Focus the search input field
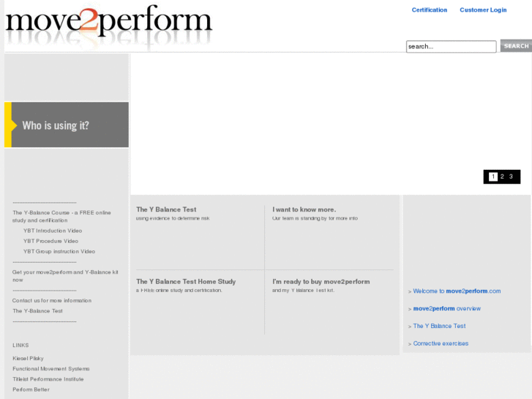Image resolution: width=532 pixels, height=399 pixels. pyautogui.click(x=451, y=47)
